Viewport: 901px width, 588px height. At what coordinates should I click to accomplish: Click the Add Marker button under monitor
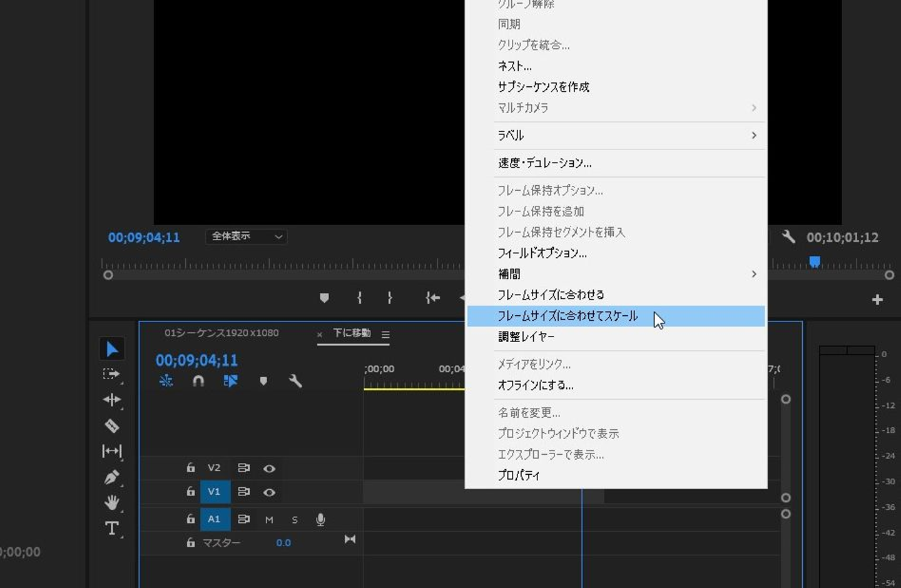tap(324, 298)
